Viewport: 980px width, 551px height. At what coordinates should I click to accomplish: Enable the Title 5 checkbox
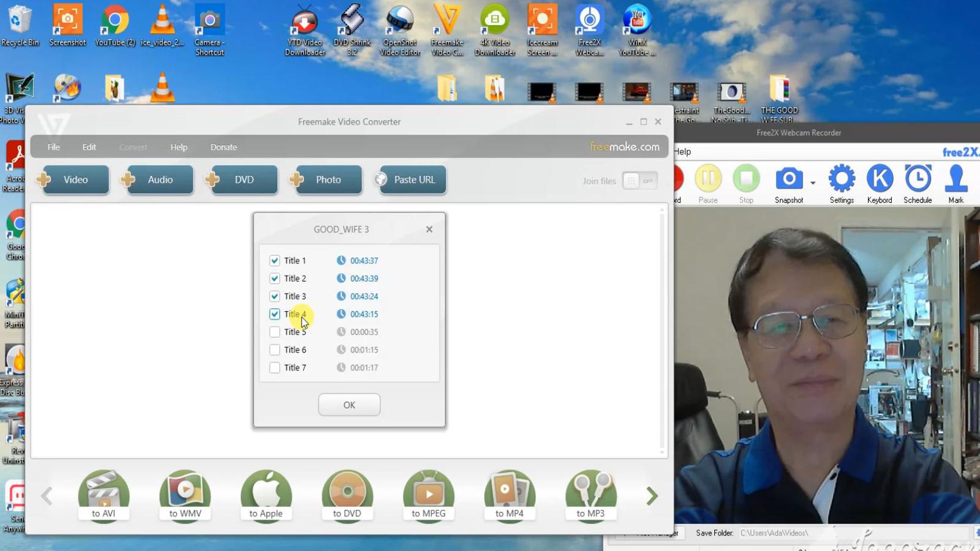[x=275, y=332]
